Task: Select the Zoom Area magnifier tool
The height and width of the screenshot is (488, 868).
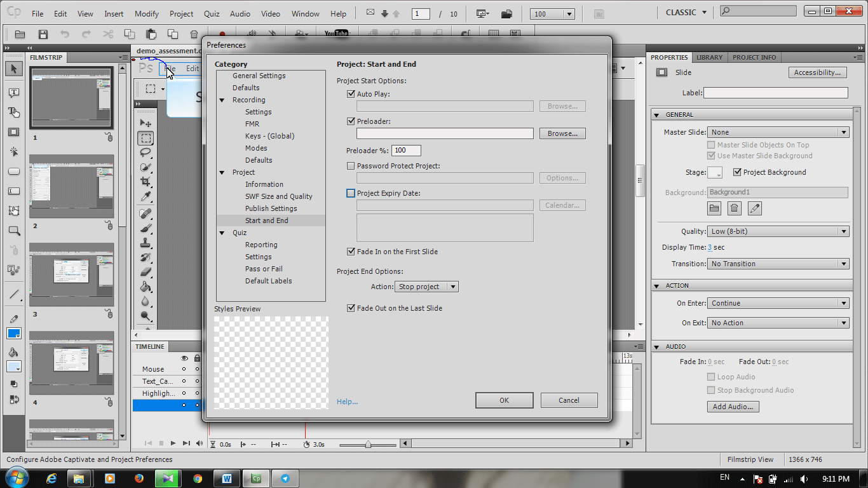Action: [x=14, y=231]
